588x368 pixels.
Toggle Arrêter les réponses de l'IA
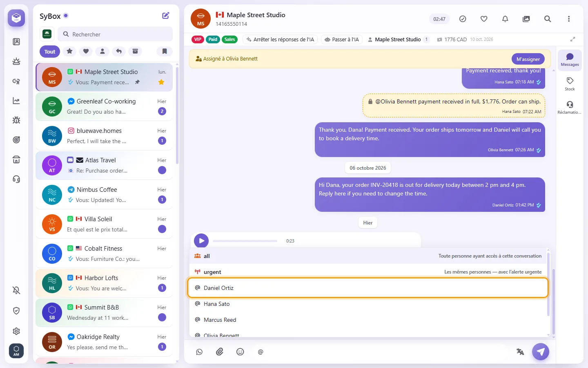tap(280, 40)
